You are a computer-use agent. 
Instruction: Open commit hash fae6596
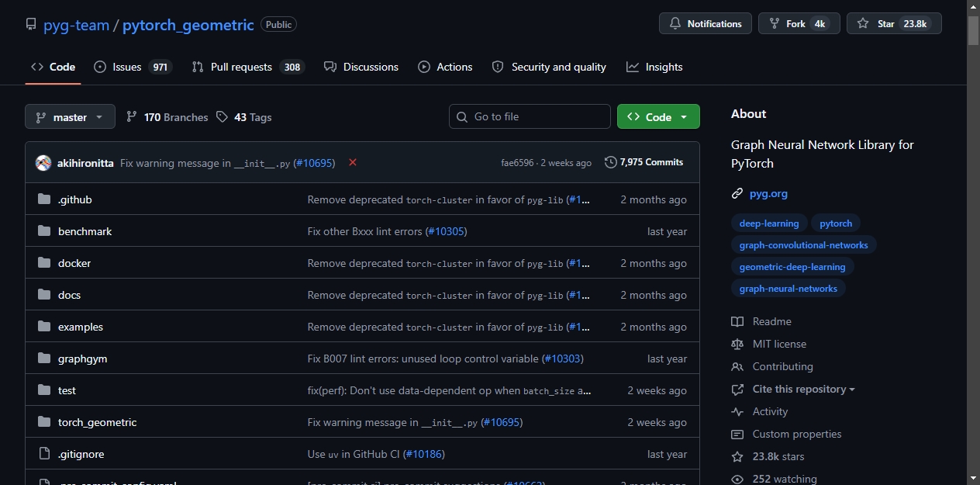tap(517, 163)
